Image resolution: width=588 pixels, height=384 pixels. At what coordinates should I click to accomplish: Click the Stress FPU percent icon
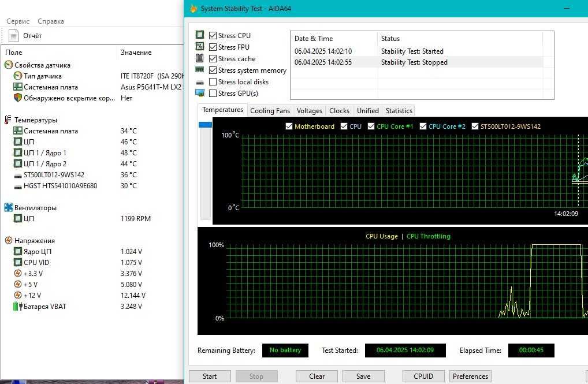pos(200,47)
